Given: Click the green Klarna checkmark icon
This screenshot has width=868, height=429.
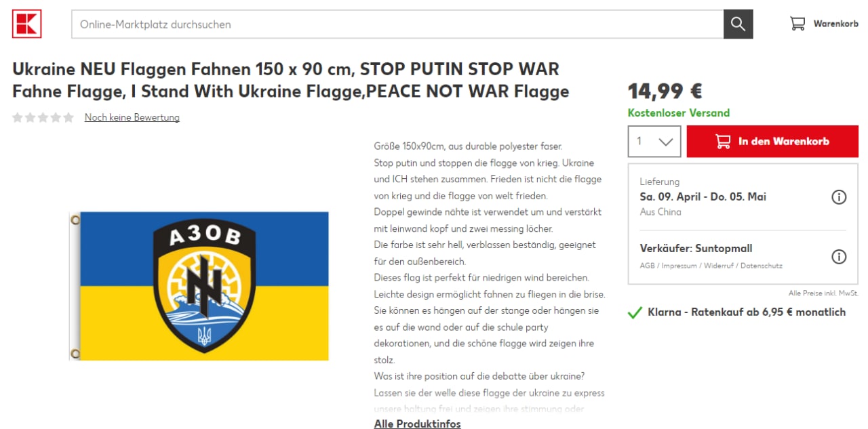Looking at the screenshot, I should coord(635,312).
